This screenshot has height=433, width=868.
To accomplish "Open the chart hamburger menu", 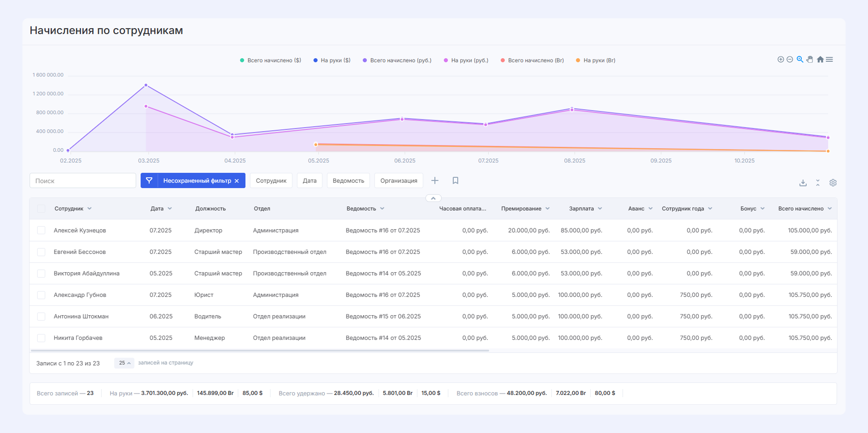I will (829, 60).
